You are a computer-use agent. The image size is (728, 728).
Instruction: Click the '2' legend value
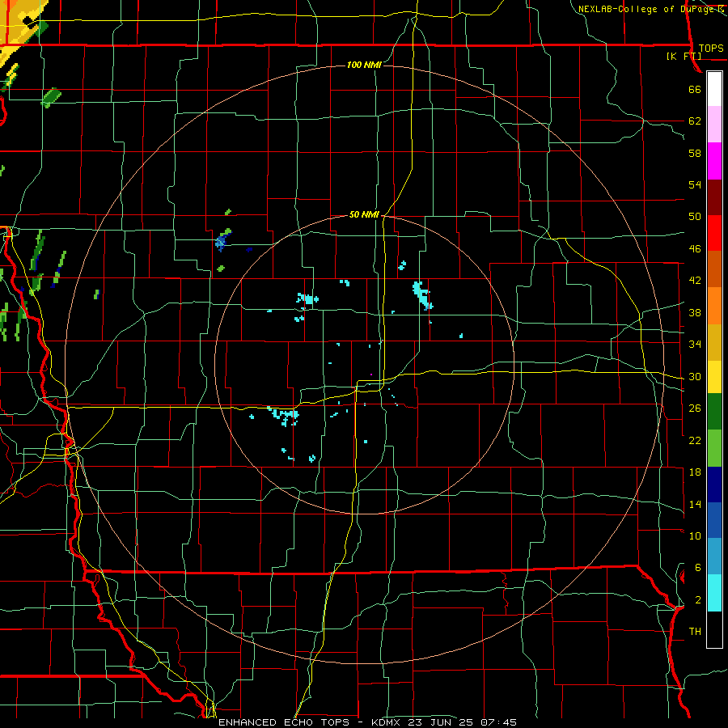[x=698, y=600]
